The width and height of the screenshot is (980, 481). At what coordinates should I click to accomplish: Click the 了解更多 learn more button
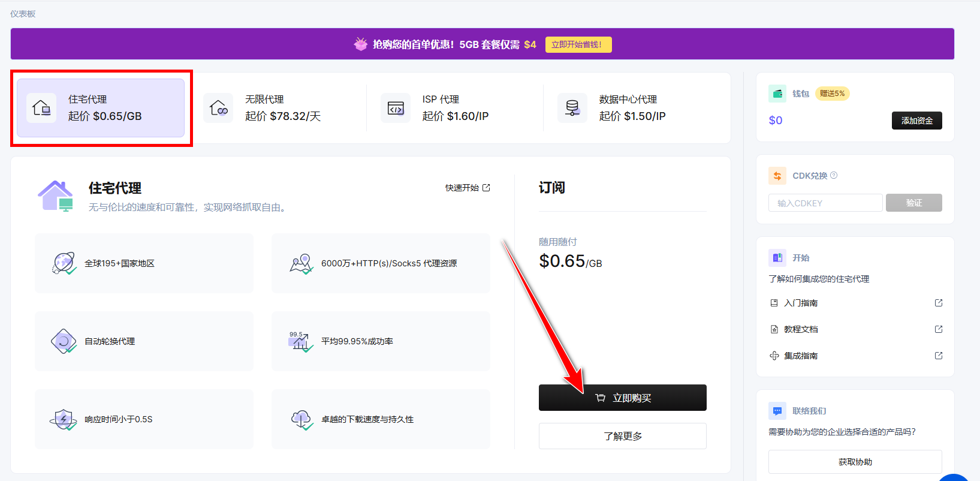(622, 436)
